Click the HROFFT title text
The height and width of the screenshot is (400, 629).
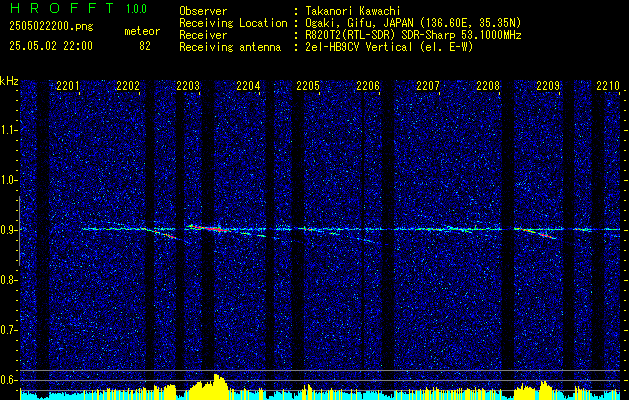[61, 8]
